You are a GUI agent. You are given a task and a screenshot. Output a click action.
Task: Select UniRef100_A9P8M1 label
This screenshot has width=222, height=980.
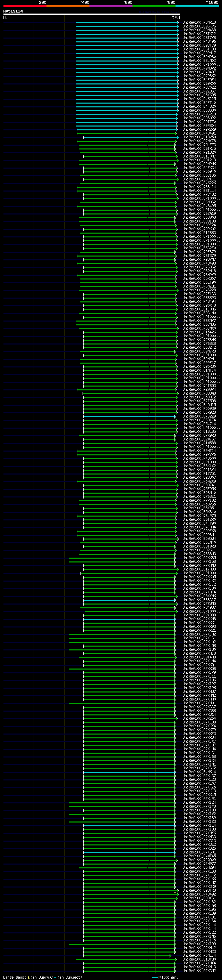(199, 535)
